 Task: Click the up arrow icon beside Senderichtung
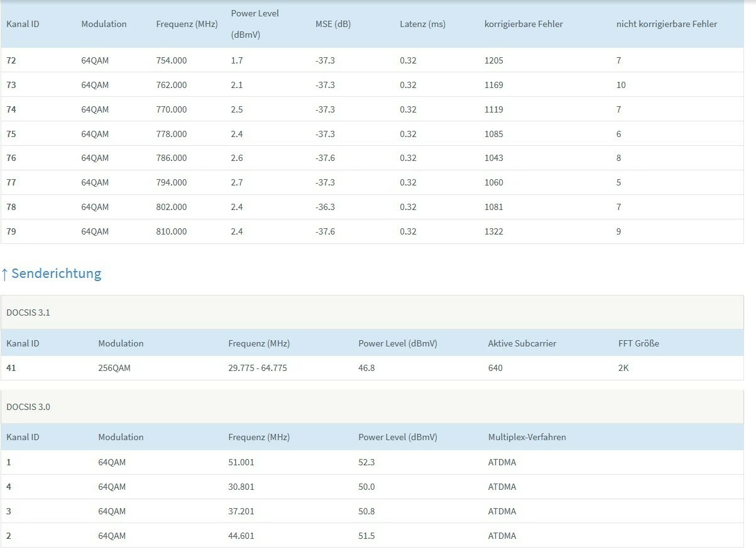(4, 274)
